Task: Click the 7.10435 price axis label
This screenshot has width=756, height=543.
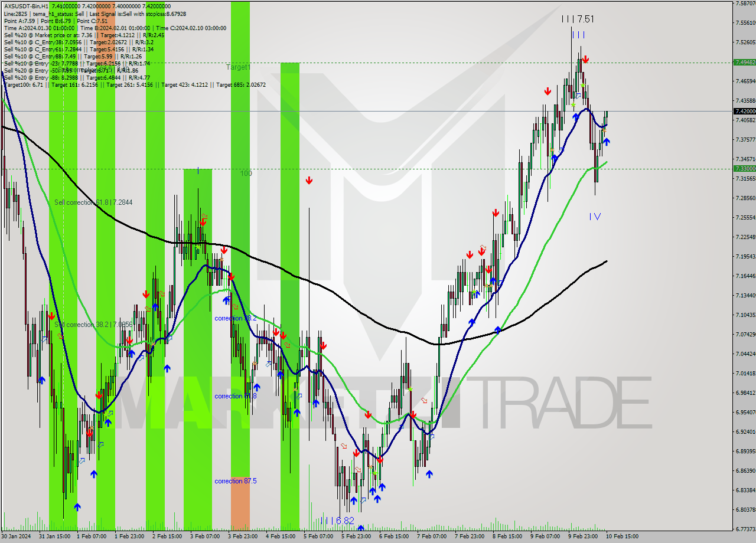Action: click(x=746, y=315)
